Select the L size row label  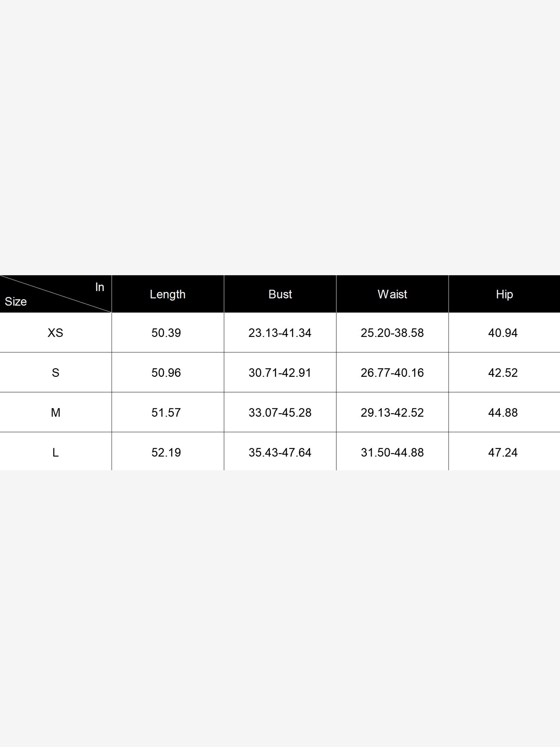(55, 453)
